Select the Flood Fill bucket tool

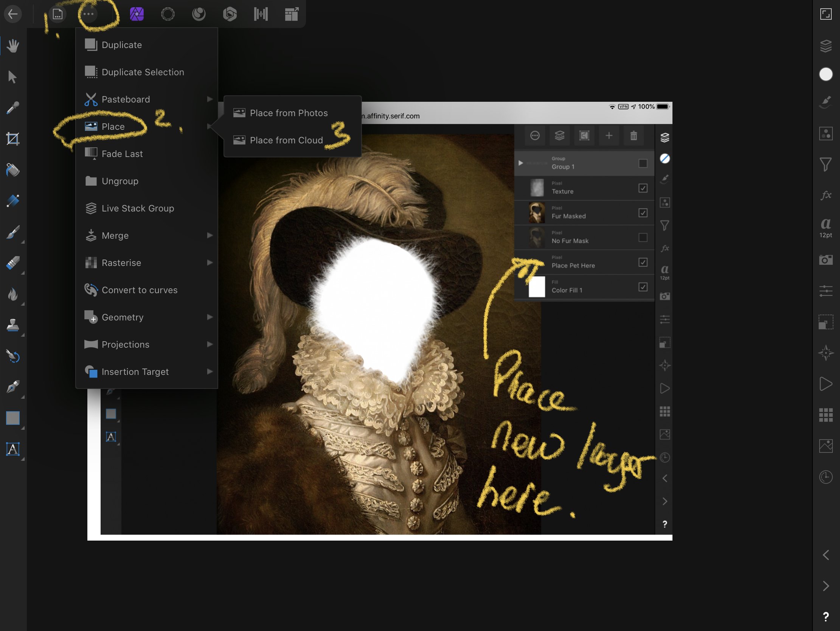pos(12,170)
